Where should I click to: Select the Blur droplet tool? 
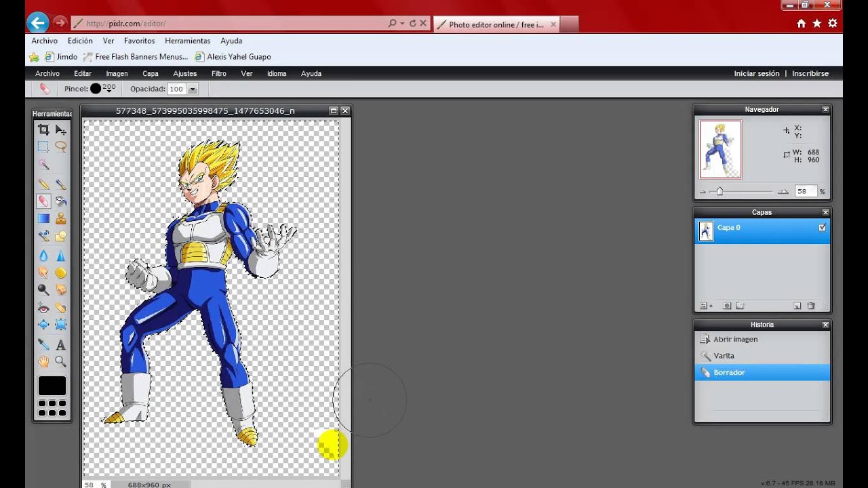[43, 256]
